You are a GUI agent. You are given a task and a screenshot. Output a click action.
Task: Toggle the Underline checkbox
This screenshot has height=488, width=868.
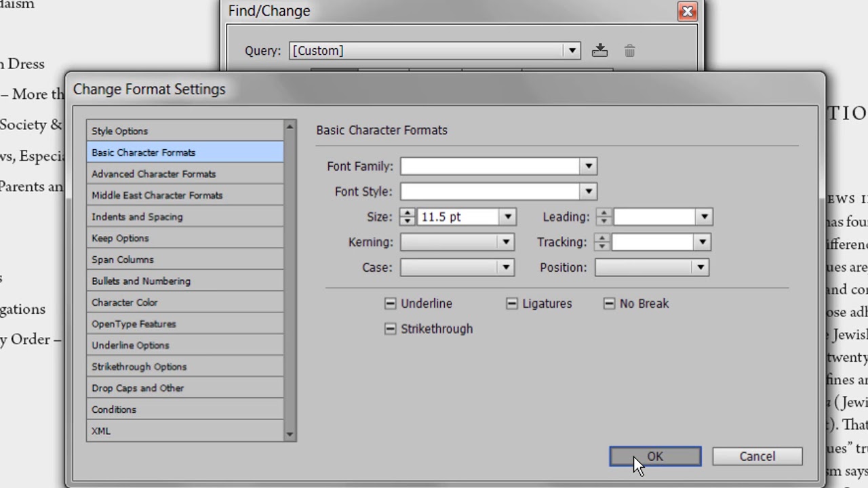click(x=390, y=304)
